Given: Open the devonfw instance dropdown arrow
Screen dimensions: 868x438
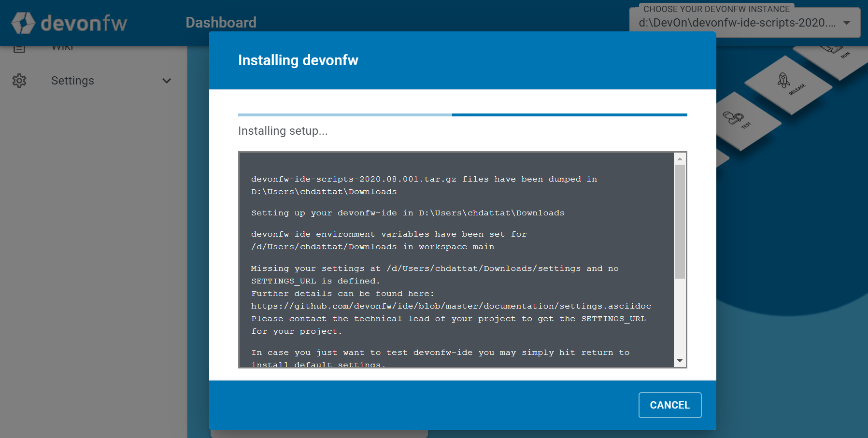Looking at the screenshot, I should [847, 23].
